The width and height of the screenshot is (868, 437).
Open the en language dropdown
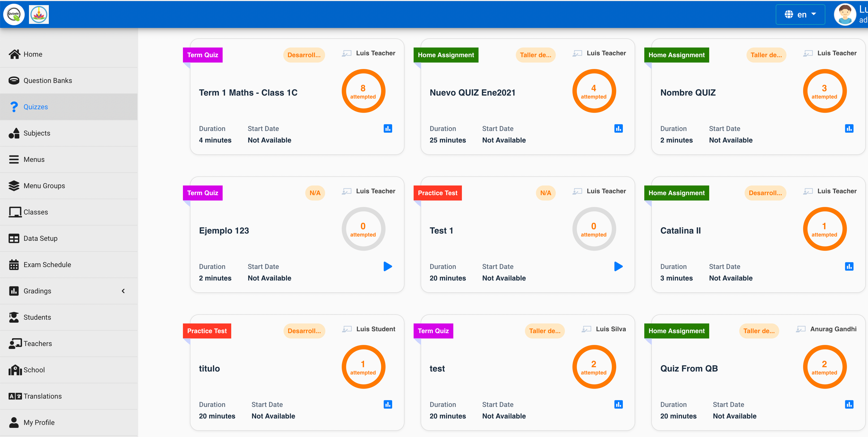[x=800, y=14]
